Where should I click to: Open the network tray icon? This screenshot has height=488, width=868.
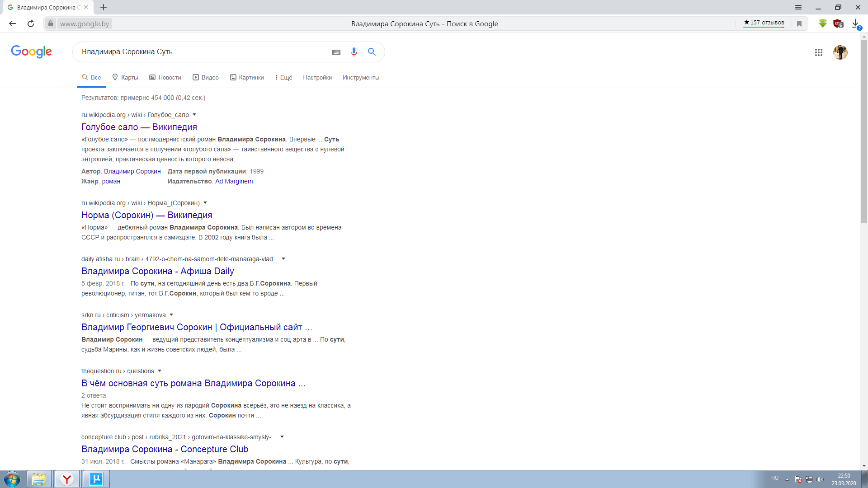(809, 479)
